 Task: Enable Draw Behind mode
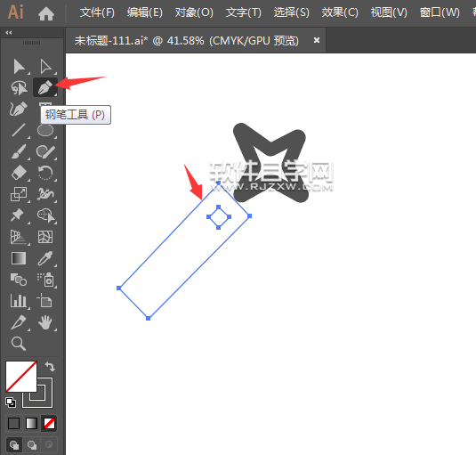pyautogui.click(x=31, y=445)
